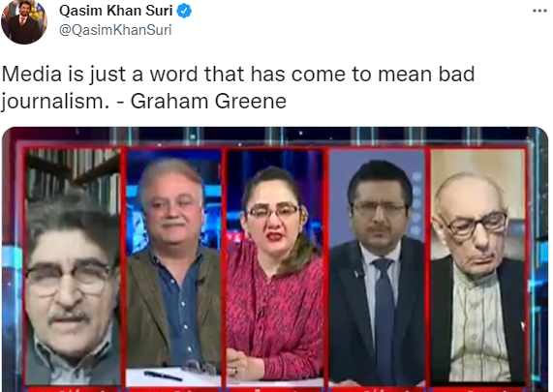Image resolution: width=553 pixels, height=392 pixels.
Task: Click the red banner below the anchor
Action: 274,388
